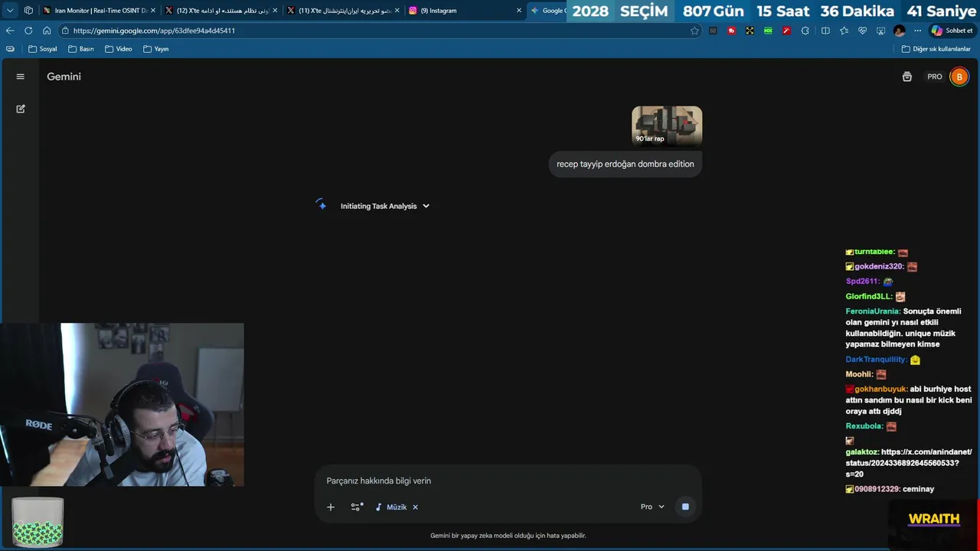The width and height of the screenshot is (980, 551).
Task: Open the Video bookmarks folder
Action: click(x=119, y=49)
